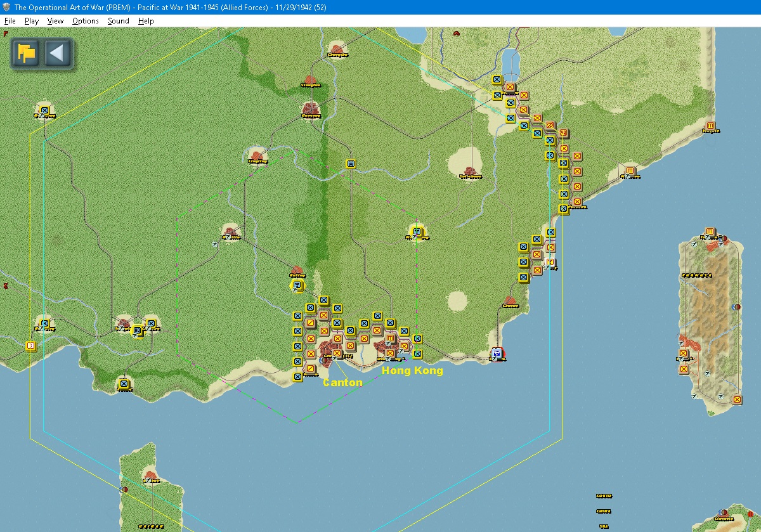Image resolution: width=761 pixels, height=532 pixels.
Task: Click the red marker on Formosa's east coast
Action: pos(736,307)
